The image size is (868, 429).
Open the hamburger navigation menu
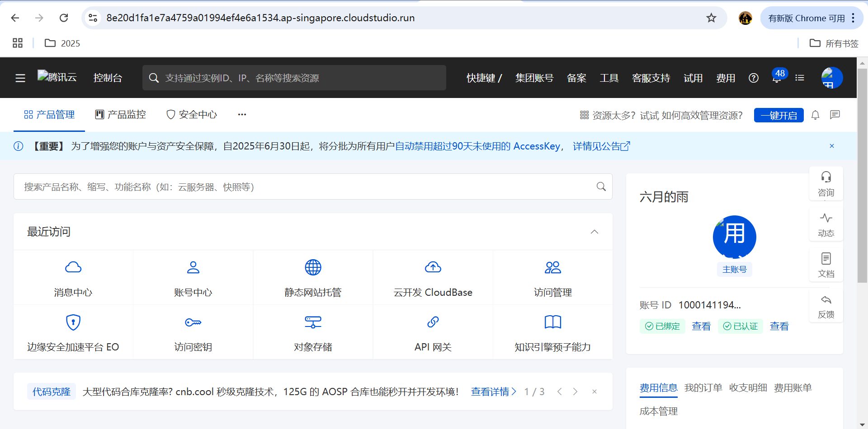20,78
